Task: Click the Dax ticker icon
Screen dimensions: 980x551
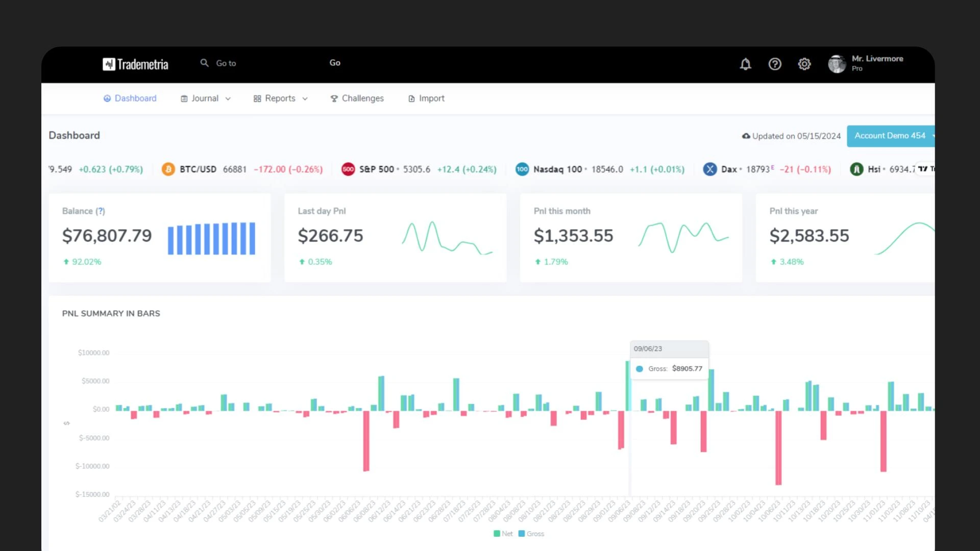Action: (x=709, y=169)
